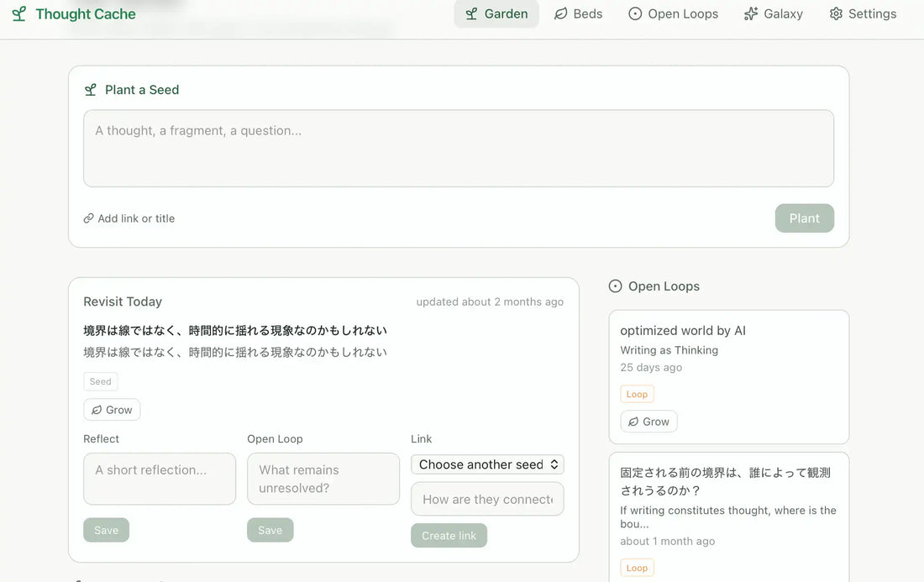924x582 pixels.
Task: Click the Revisit Today heading
Action: pos(123,301)
